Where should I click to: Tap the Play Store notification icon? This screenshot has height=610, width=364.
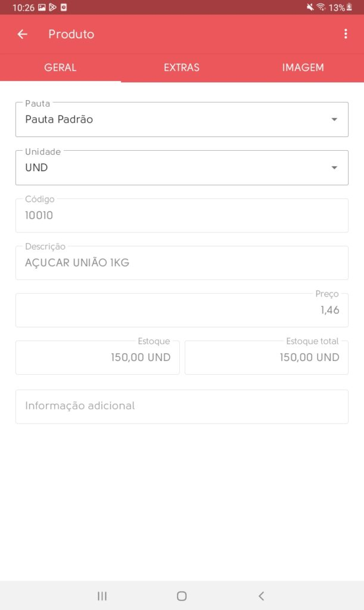click(x=52, y=7)
